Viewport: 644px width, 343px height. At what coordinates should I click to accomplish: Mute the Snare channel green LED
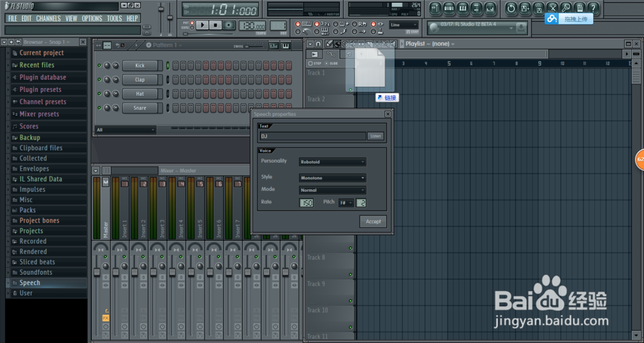tap(99, 108)
